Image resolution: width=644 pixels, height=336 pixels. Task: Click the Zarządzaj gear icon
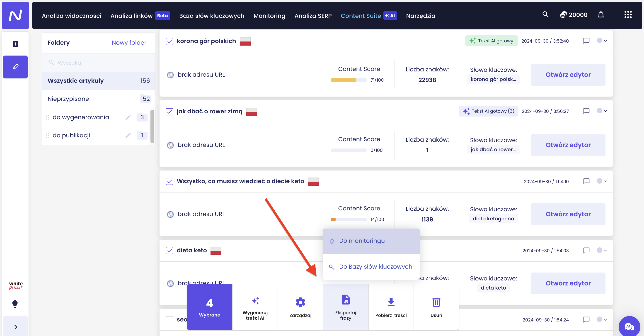[300, 302]
